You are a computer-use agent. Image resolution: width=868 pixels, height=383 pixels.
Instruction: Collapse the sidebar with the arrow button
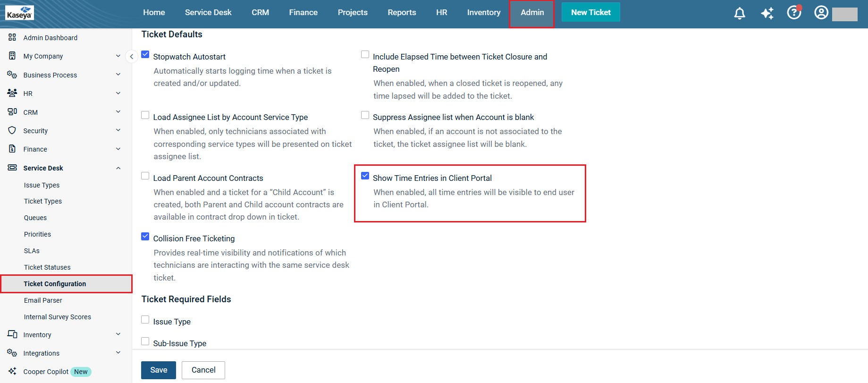(132, 57)
